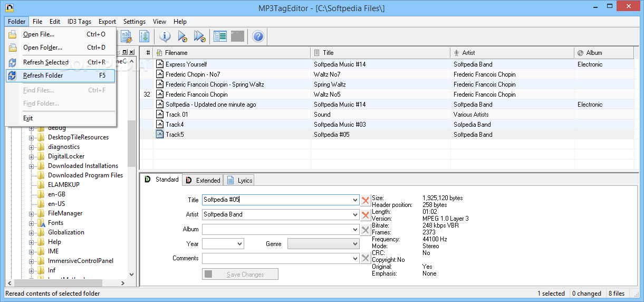Open the Export menu

tap(107, 22)
